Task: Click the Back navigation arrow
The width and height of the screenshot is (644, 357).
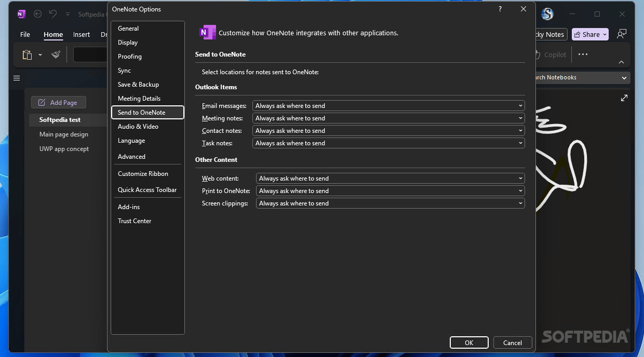Action: [37, 14]
